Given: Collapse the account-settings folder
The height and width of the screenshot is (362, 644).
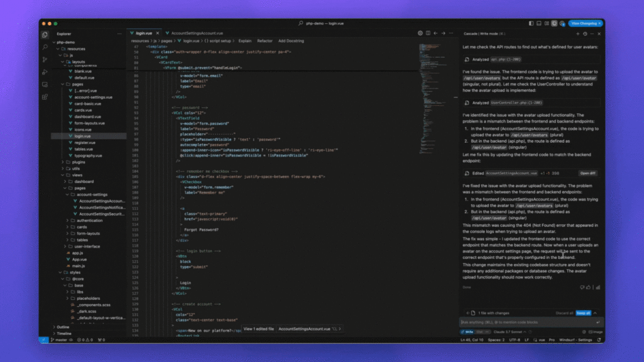Looking at the screenshot, I should click(91, 194).
